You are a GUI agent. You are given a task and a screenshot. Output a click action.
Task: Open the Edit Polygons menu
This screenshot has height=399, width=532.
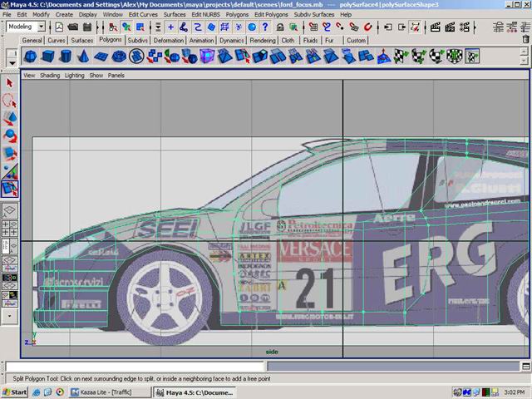(x=271, y=14)
